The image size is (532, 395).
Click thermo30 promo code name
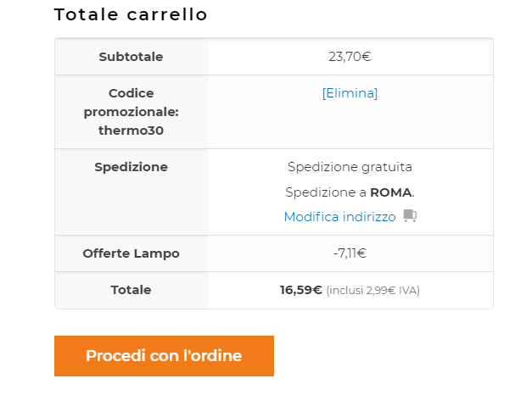(131, 131)
